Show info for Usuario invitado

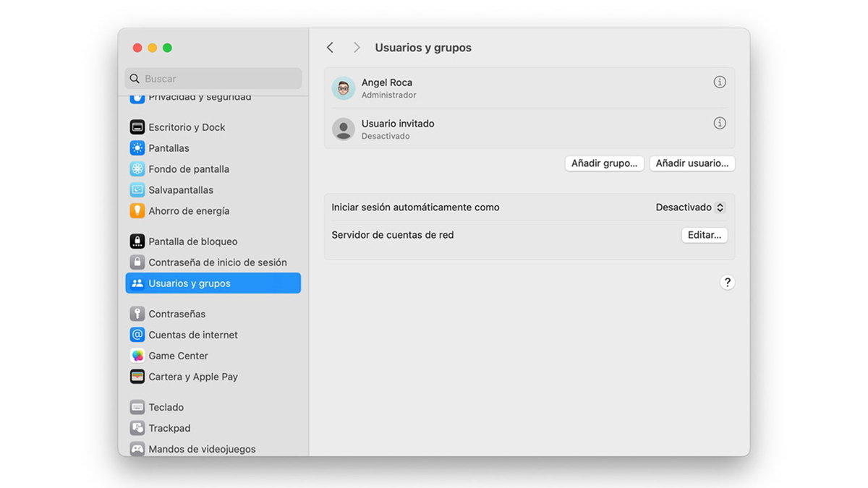pyautogui.click(x=719, y=124)
